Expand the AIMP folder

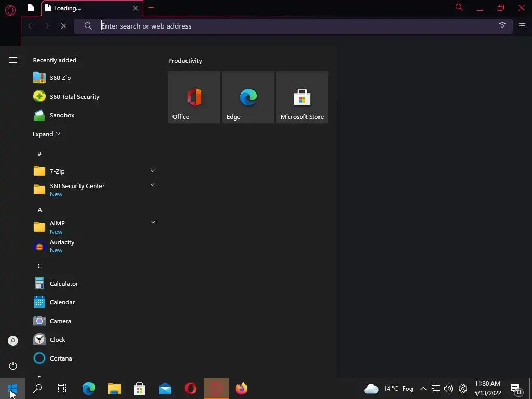click(95, 227)
